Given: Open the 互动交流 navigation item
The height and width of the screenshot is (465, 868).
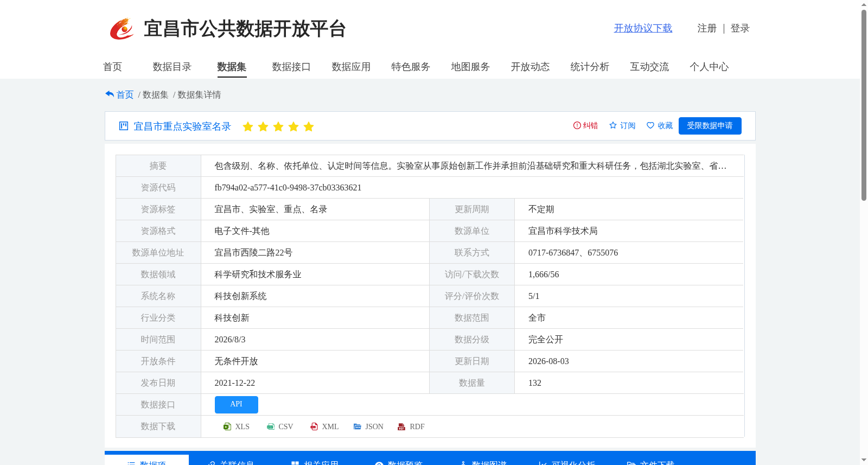Looking at the screenshot, I should 649,67.
